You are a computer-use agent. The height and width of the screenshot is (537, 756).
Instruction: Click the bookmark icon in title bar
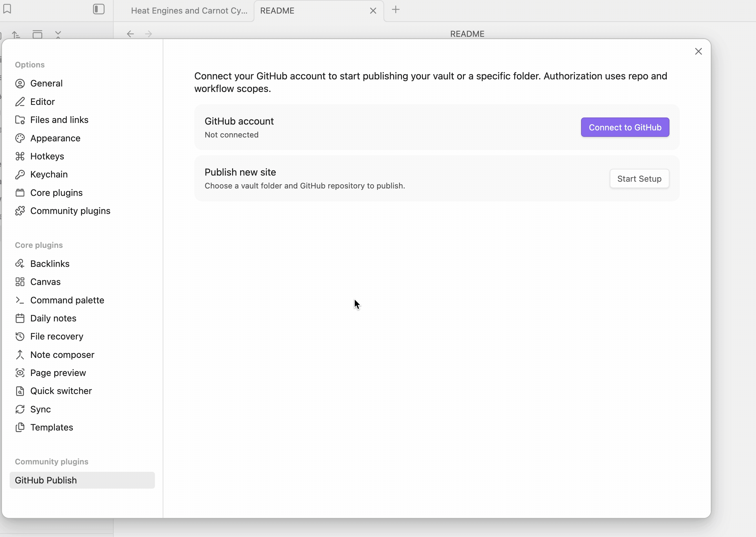[7, 9]
